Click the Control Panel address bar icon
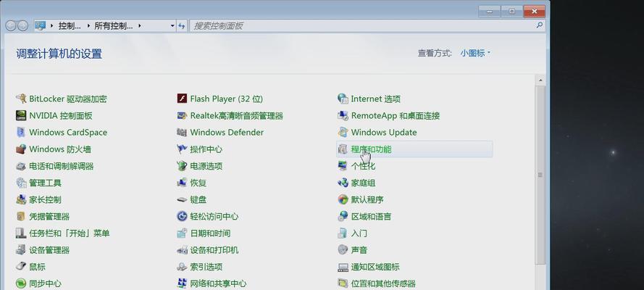The width and height of the screenshot is (644, 290). 41,26
